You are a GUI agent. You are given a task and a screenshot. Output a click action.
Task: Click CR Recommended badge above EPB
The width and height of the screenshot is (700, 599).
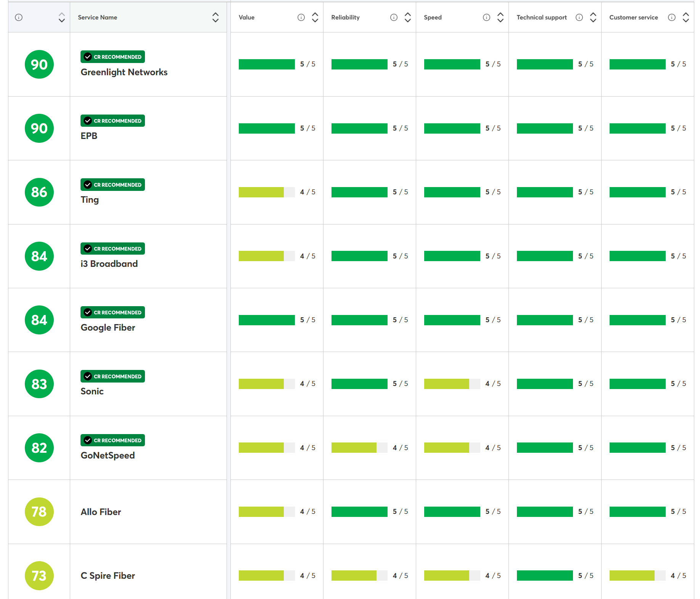[x=113, y=121]
